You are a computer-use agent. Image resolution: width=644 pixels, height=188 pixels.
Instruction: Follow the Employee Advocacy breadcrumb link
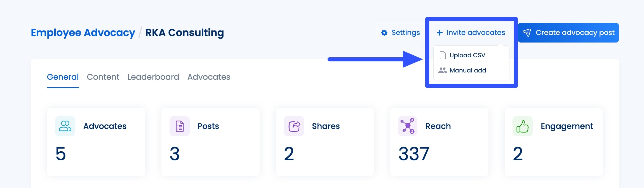coord(83,33)
